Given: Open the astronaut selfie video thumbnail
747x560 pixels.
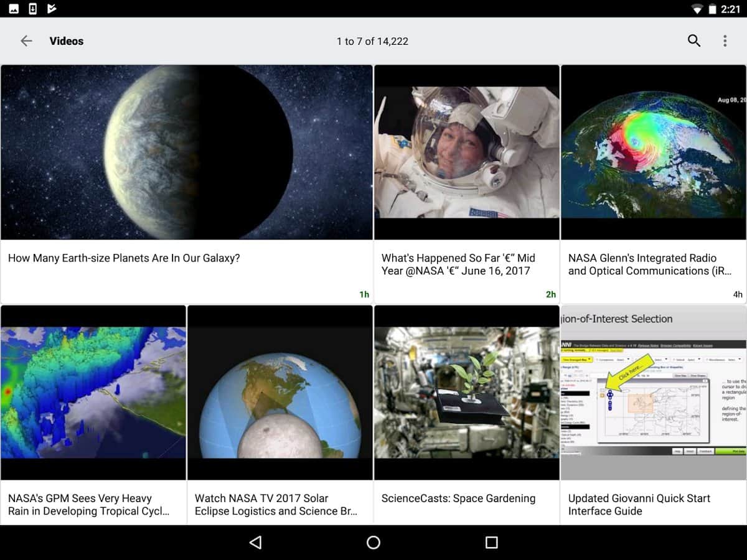Looking at the screenshot, I should pyautogui.click(x=467, y=152).
